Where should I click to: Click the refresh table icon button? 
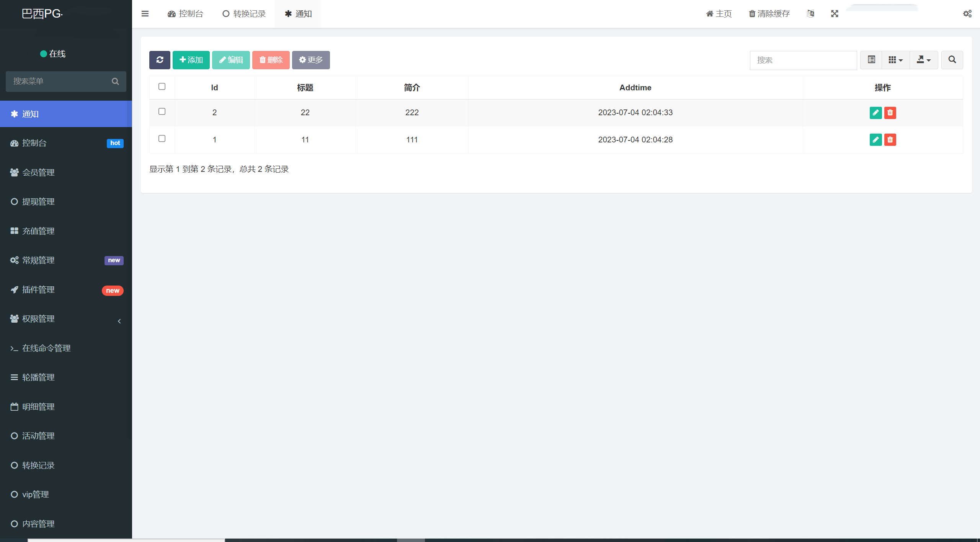160,60
